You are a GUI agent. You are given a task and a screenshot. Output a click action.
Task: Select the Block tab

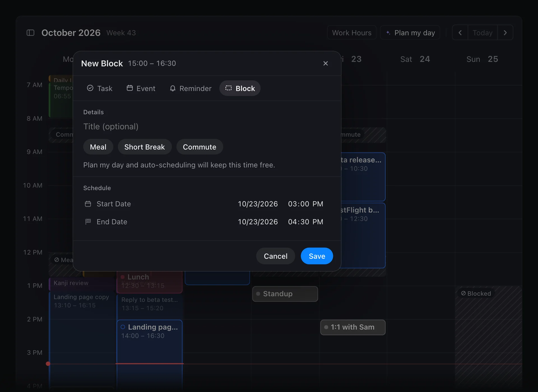[x=240, y=88]
